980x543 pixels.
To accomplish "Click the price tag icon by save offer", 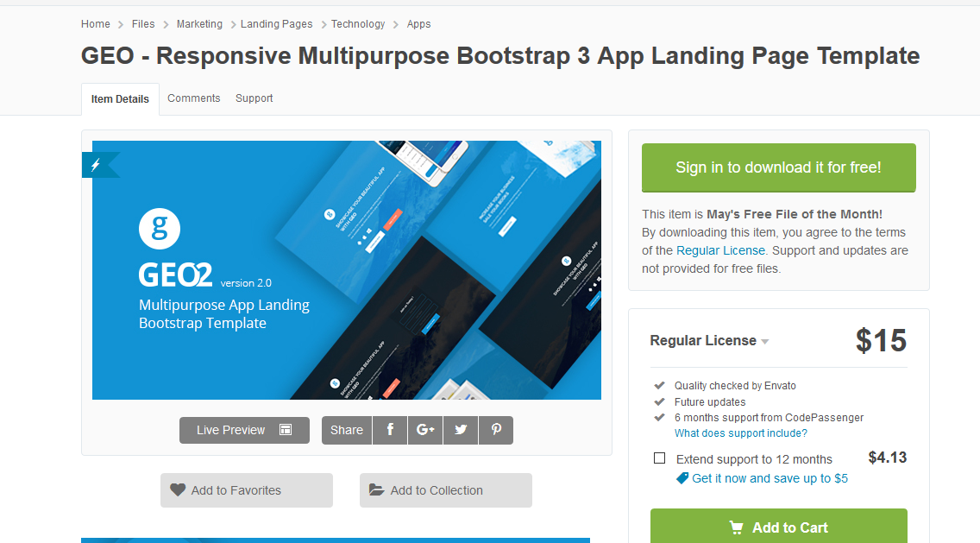I will pos(682,478).
